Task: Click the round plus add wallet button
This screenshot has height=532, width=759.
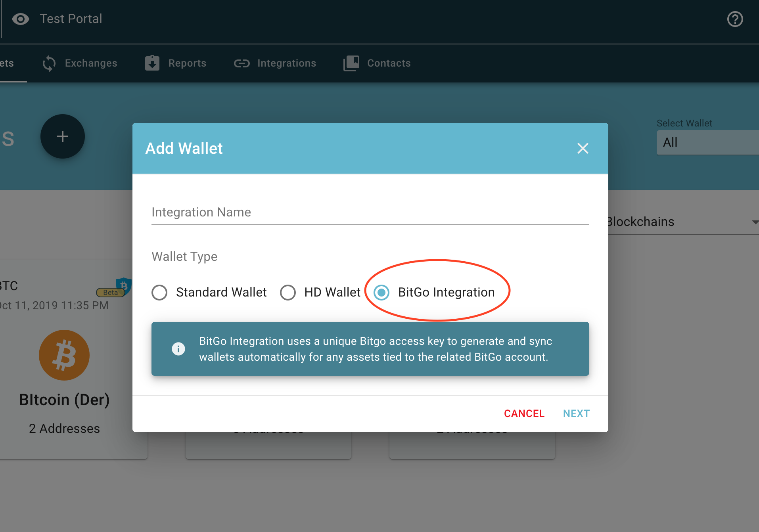Action: click(63, 136)
